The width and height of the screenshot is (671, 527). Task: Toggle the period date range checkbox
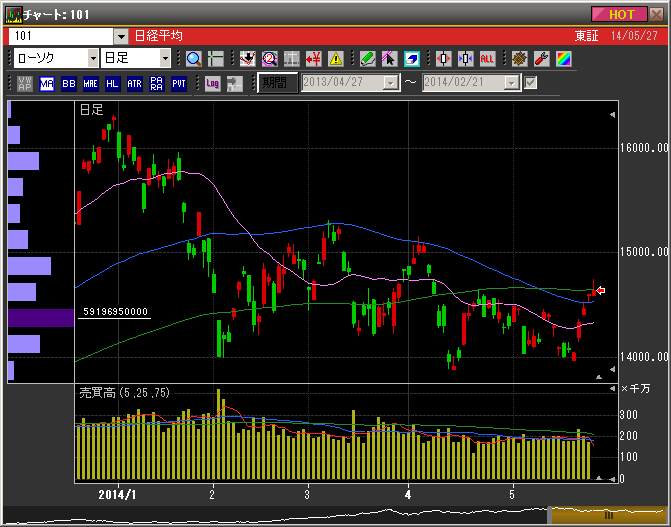click(x=531, y=83)
